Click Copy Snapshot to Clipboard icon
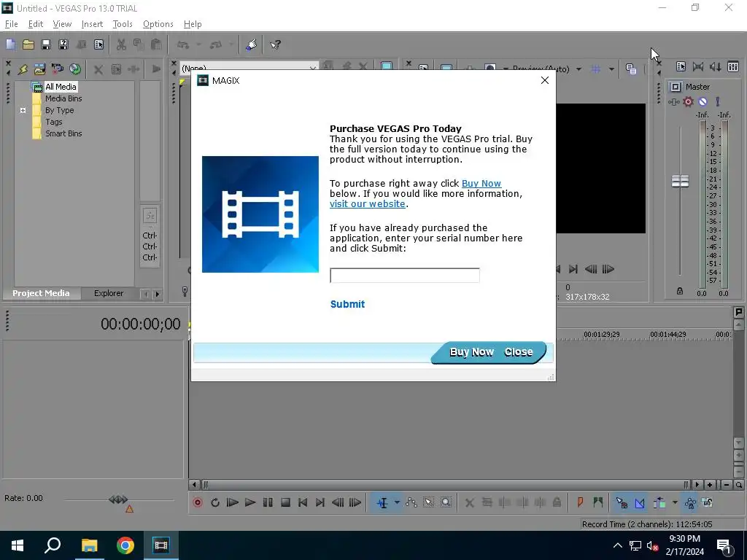The image size is (747, 560). pyautogui.click(x=631, y=69)
